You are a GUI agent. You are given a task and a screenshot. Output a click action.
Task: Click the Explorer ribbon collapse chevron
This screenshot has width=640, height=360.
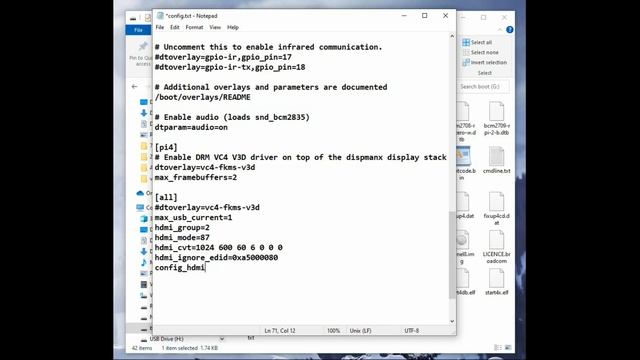click(x=500, y=30)
